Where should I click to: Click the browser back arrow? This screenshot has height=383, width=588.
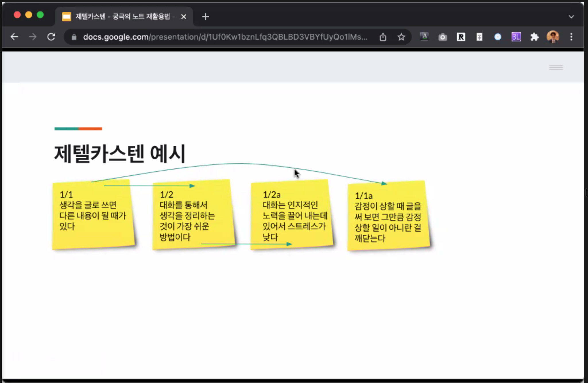coord(14,37)
